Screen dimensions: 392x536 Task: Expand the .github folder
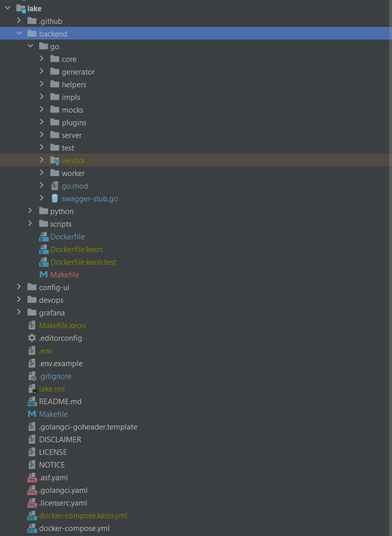pos(19,21)
